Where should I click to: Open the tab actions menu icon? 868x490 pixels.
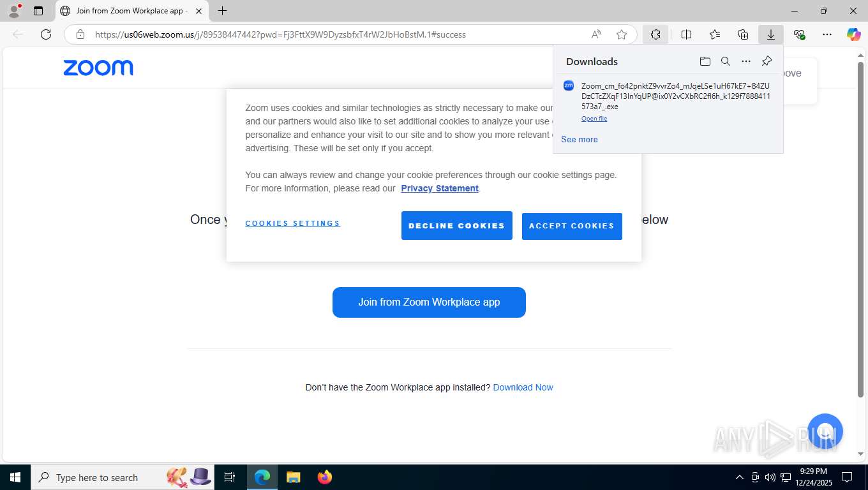coord(38,11)
